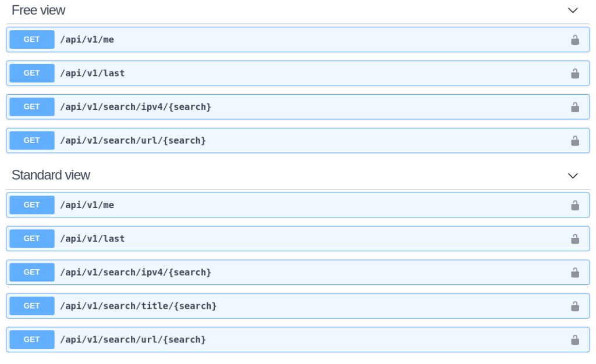Click the lock icon for Free view /api/v1/last
The height and width of the screenshot is (364, 596).
574,73
